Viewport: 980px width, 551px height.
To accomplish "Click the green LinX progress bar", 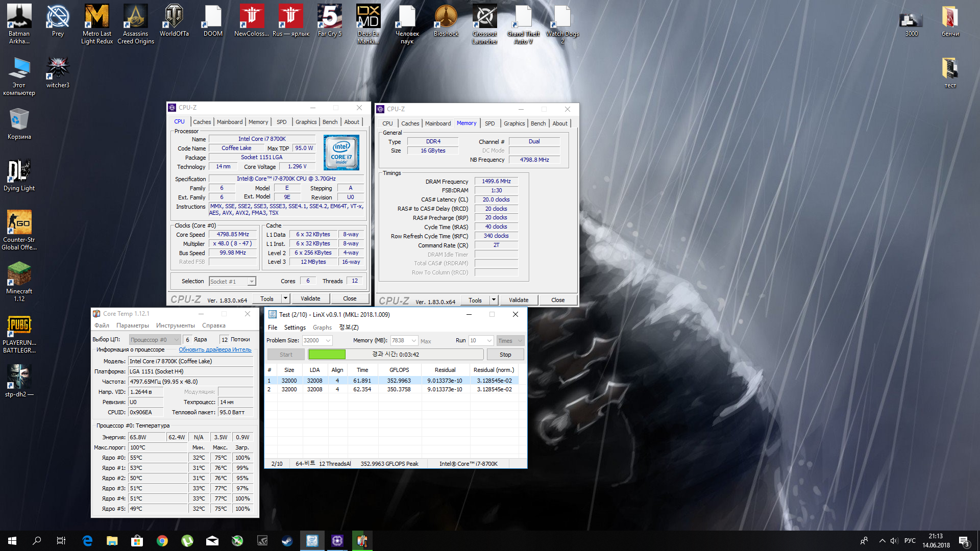I will tap(327, 355).
